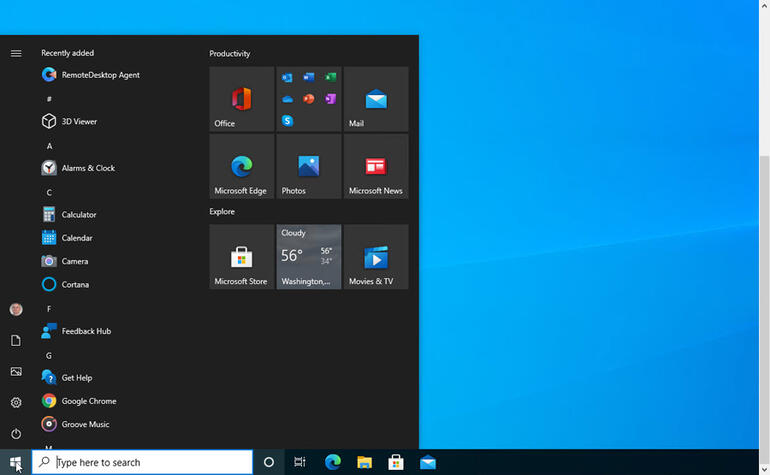
Task: Click the 'A' letter group header
Action: (49, 146)
